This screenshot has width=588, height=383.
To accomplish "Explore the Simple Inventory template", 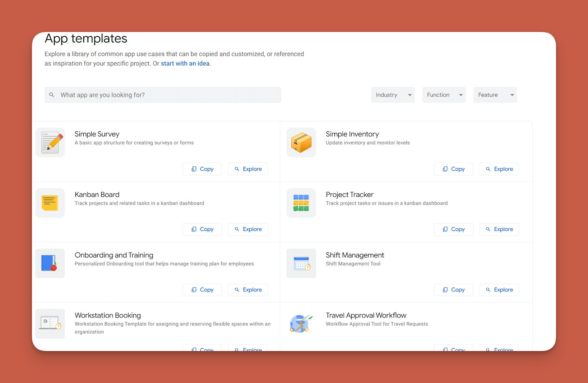I will (x=499, y=169).
